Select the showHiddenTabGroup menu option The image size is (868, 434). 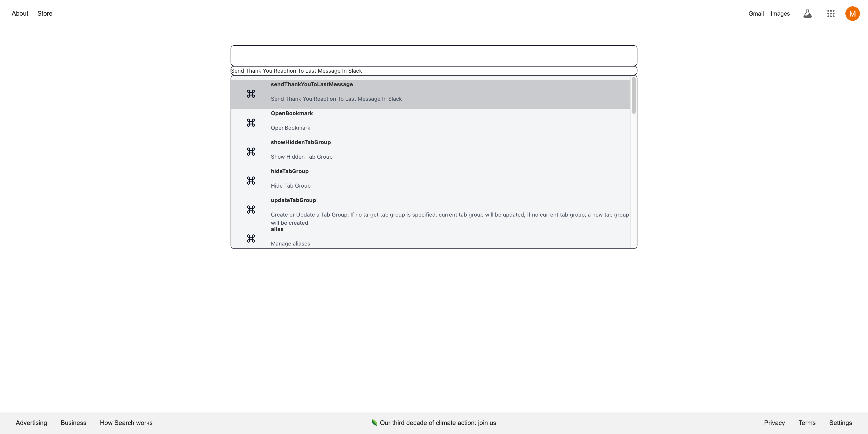click(x=434, y=150)
